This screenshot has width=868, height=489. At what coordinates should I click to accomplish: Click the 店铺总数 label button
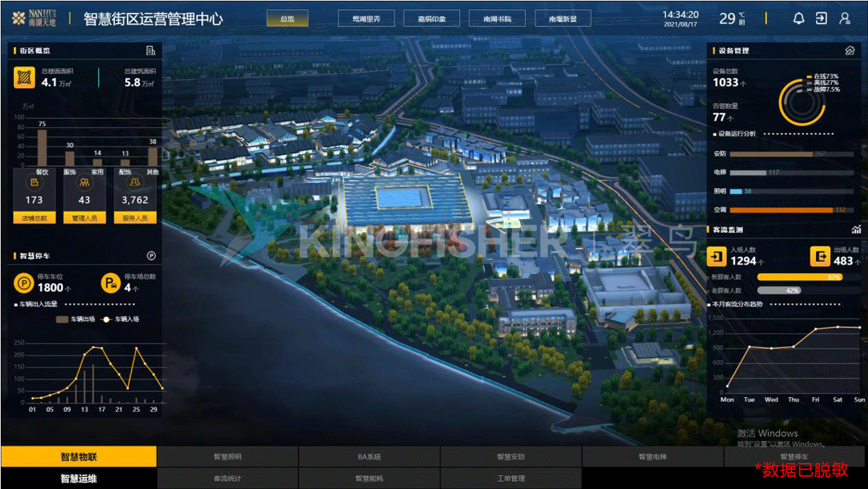[33, 218]
